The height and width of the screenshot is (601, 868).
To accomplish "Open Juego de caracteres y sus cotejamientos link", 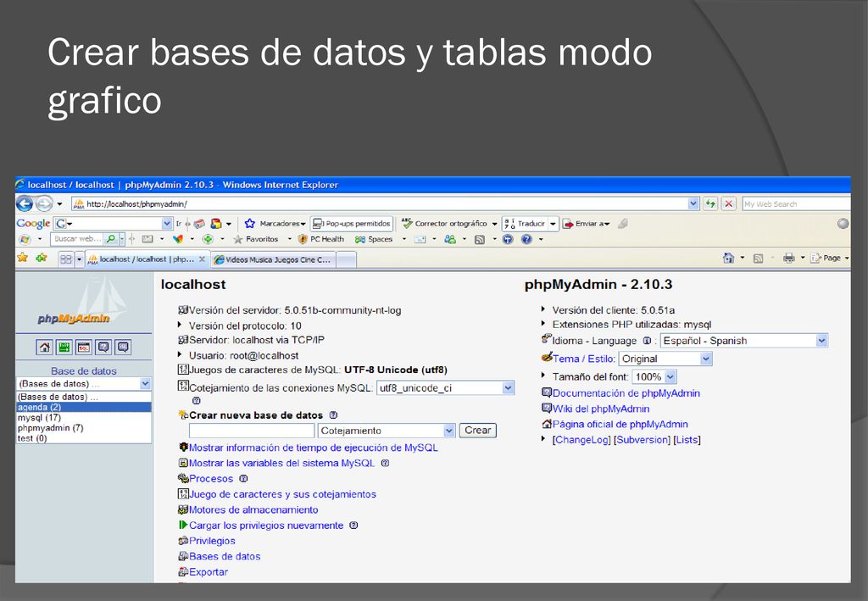I will click(282, 494).
